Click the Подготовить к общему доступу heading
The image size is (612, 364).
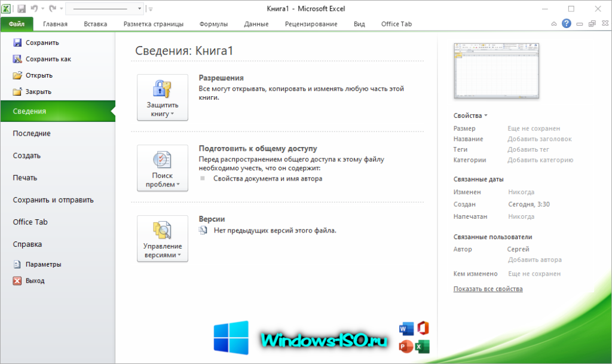point(258,149)
